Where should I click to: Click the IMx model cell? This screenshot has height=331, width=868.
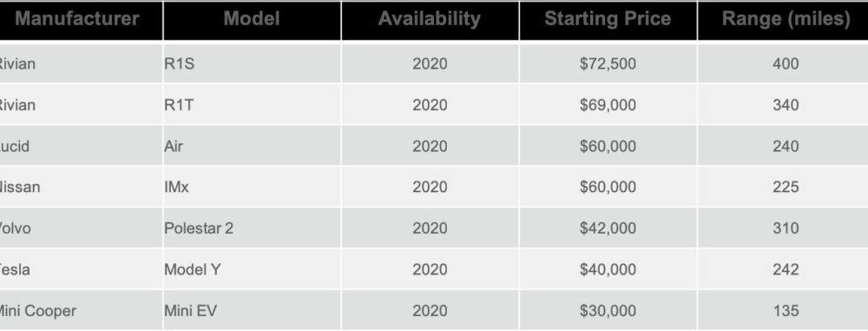point(252,188)
